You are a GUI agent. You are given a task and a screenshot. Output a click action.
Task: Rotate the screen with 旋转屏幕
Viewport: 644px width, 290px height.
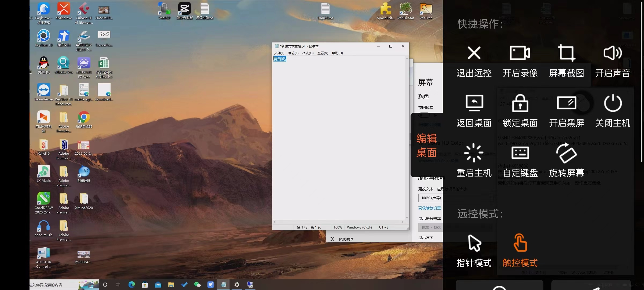point(566,161)
